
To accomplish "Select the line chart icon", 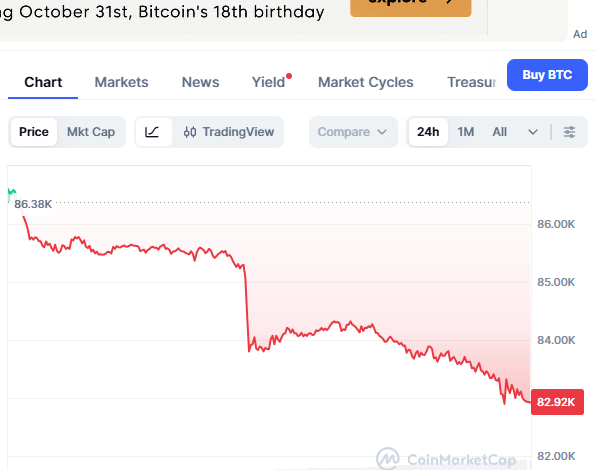I will (x=152, y=132).
